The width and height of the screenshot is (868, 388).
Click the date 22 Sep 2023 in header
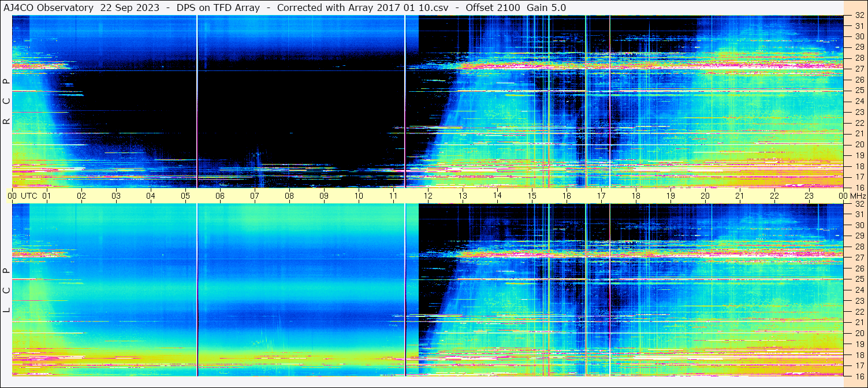point(130,8)
